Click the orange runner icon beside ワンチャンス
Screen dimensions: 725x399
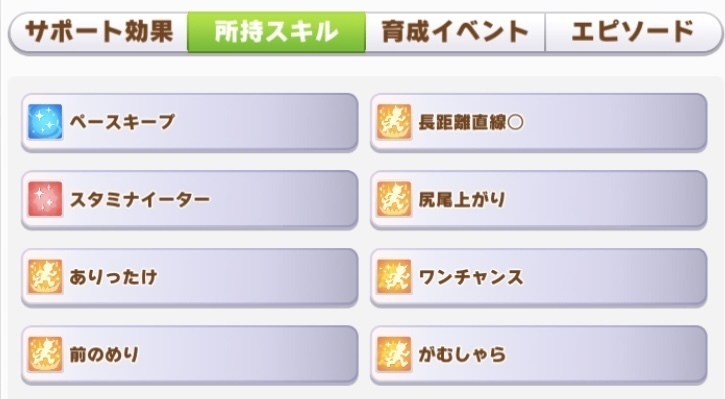click(393, 277)
